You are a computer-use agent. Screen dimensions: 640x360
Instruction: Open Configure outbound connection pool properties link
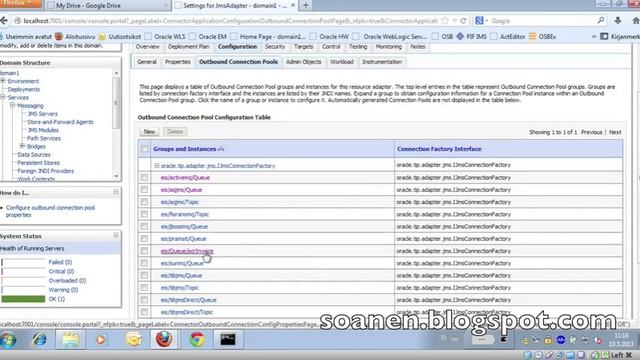[50, 211]
